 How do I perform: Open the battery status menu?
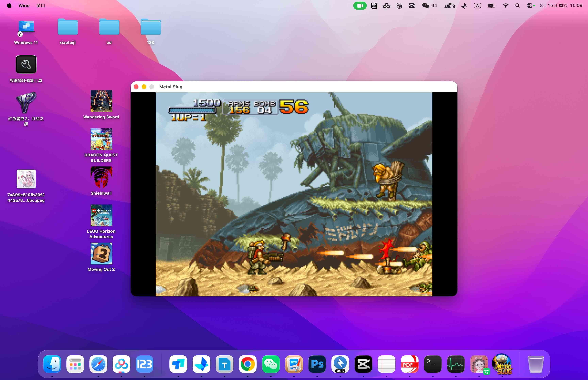pos(492,5)
